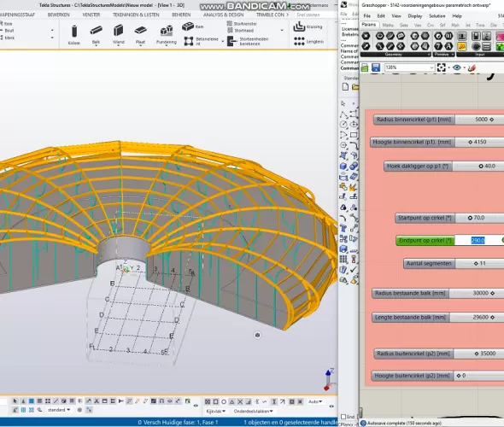Click the Endpunt op cirkel value field
Image resolution: width=504 pixels, height=427 pixels.
click(478, 240)
